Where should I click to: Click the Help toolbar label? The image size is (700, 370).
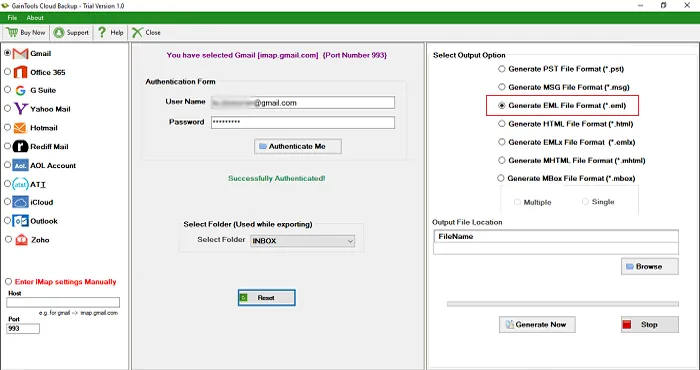click(117, 33)
